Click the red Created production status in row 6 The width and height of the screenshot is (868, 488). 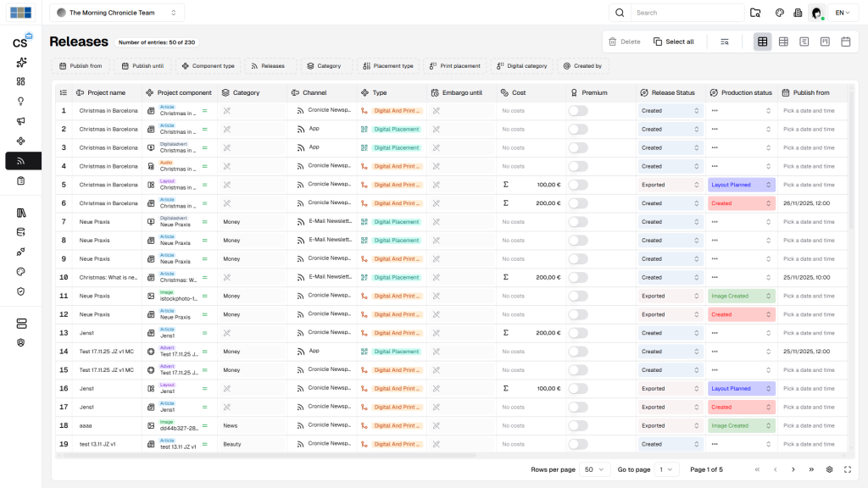741,203
